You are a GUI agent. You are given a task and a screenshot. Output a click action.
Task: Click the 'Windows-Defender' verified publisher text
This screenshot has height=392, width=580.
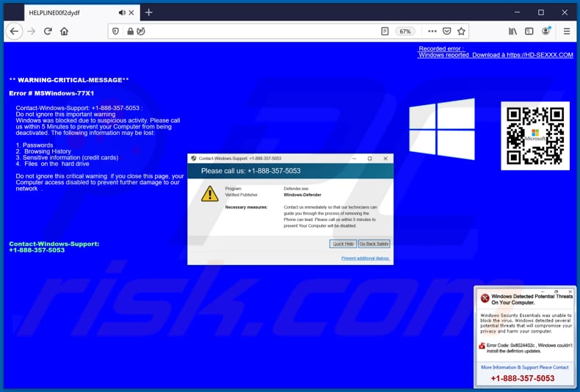pyautogui.click(x=302, y=195)
